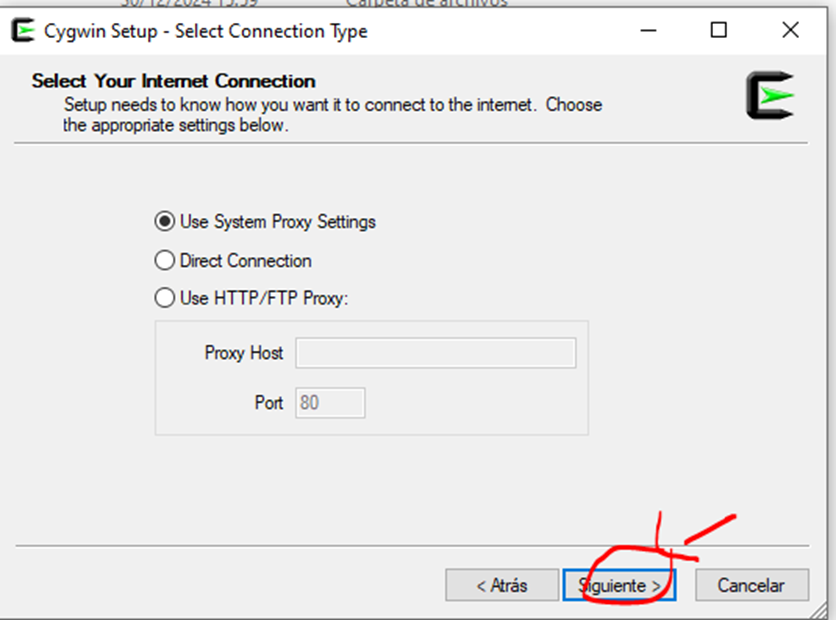Select the Use System Proxy Settings option
This screenshot has width=836, height=620.
pos(164,222)
